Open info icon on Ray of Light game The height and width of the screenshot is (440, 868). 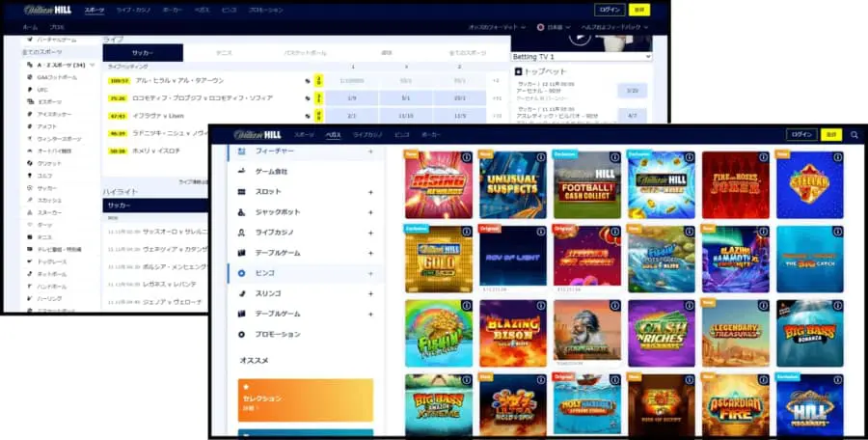(x=541, y=232)
